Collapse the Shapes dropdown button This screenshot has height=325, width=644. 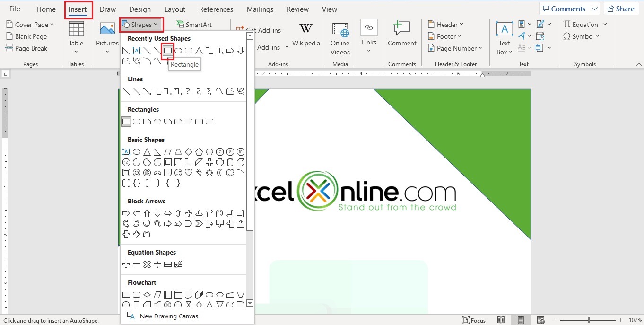coord(141,25)
